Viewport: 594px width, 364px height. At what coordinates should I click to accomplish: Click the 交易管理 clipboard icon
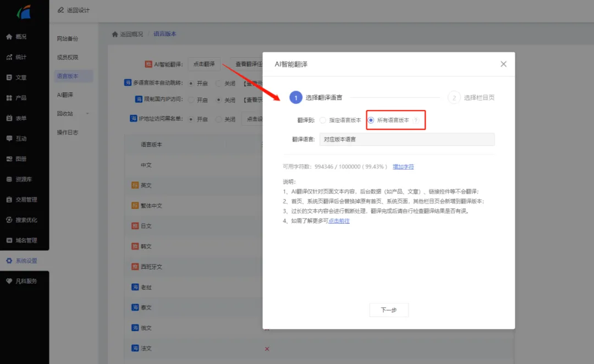point(9,200)
